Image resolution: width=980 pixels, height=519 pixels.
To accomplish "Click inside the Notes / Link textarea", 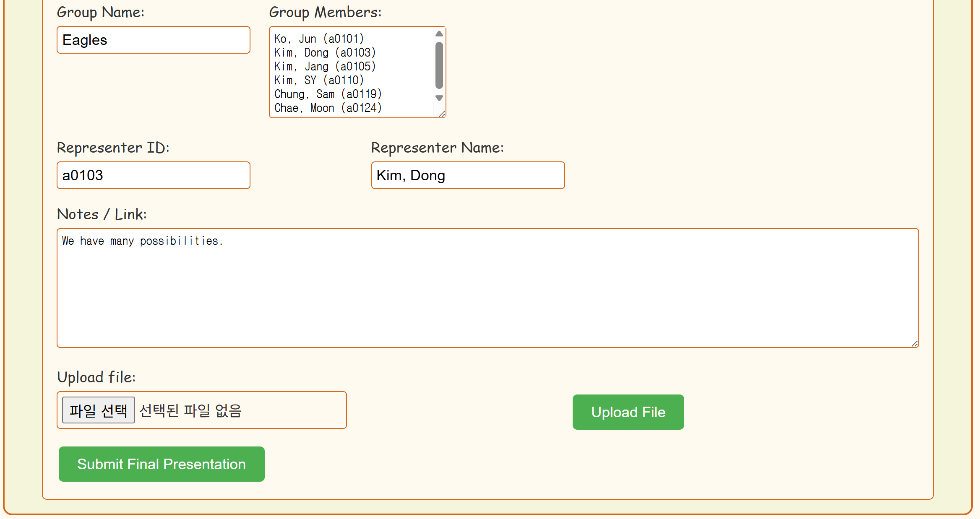I will (x=487, y=293).
